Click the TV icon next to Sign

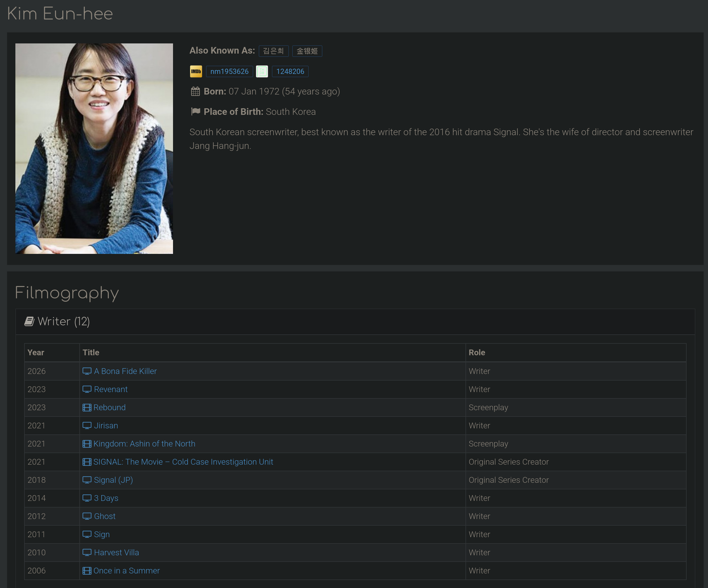coord(87,535)
